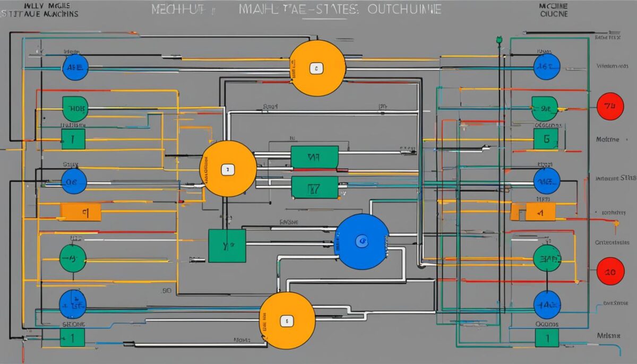Click the orange swatch block left side
This screenshot has width=637, height=364.
pos(81,212)
